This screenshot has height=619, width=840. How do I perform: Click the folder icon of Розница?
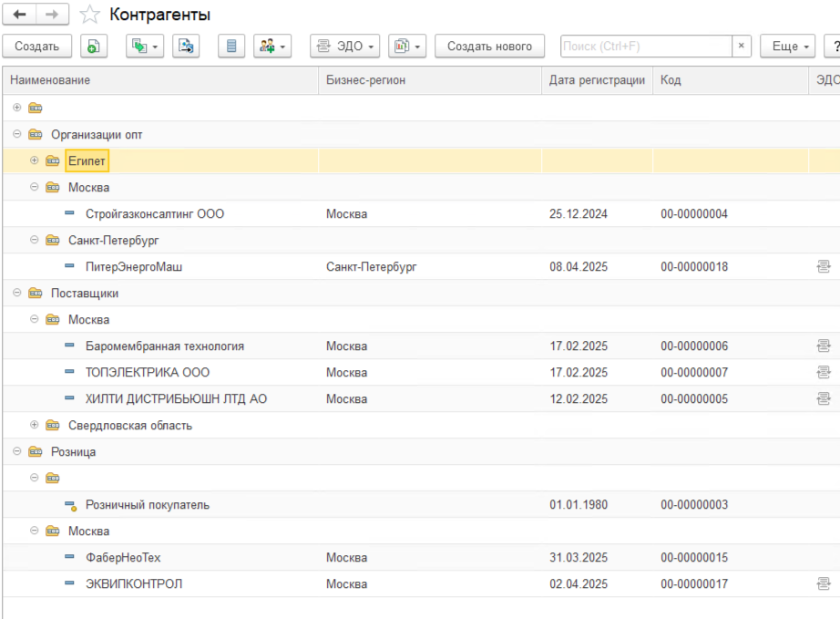(x=36, y=451)
